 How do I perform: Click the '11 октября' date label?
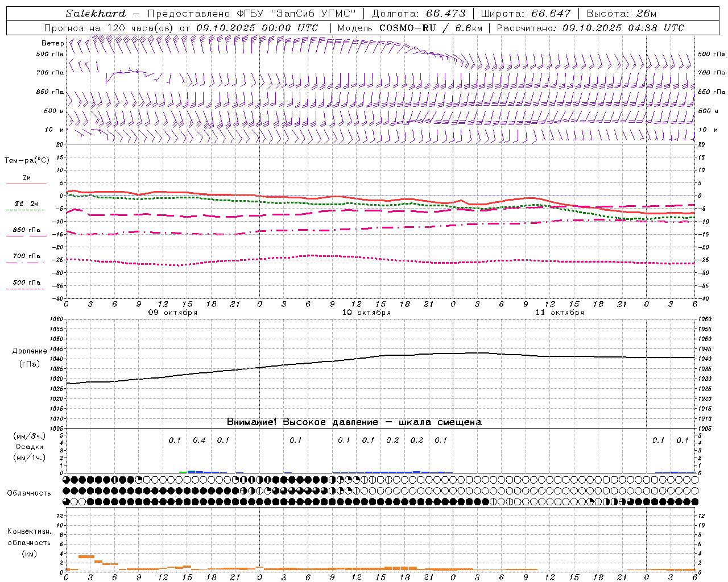tap(560, 313)
